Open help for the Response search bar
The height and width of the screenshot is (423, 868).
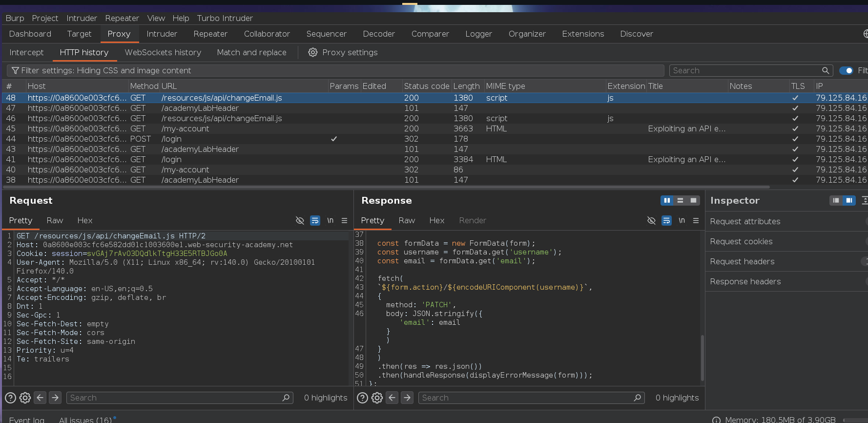pyautogui.click(x=362, y=398)
